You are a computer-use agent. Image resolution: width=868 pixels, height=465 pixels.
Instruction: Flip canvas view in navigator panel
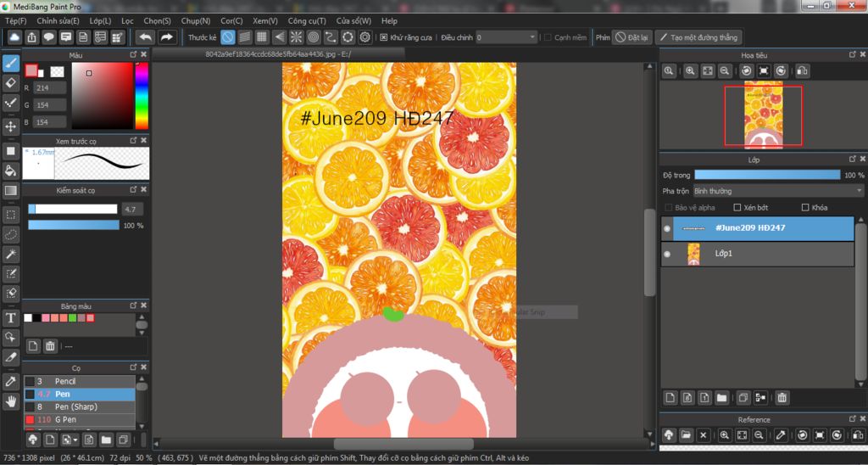(802, 71)
